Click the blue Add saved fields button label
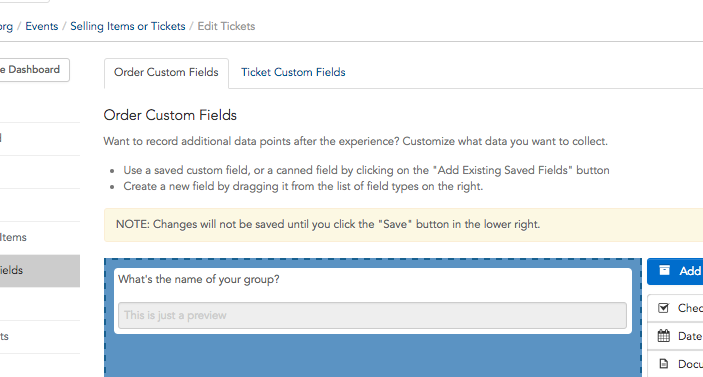The height and width of the screenshot is (377, 703). [x=690, y=271]
